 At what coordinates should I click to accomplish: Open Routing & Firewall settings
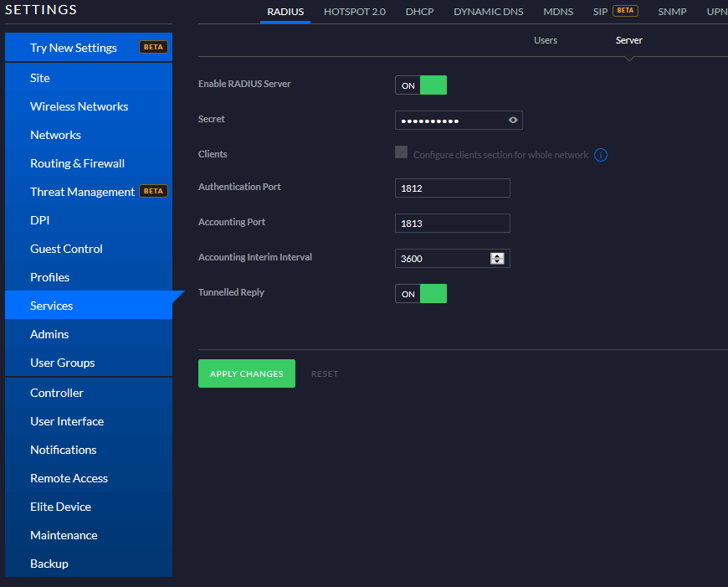77,163
